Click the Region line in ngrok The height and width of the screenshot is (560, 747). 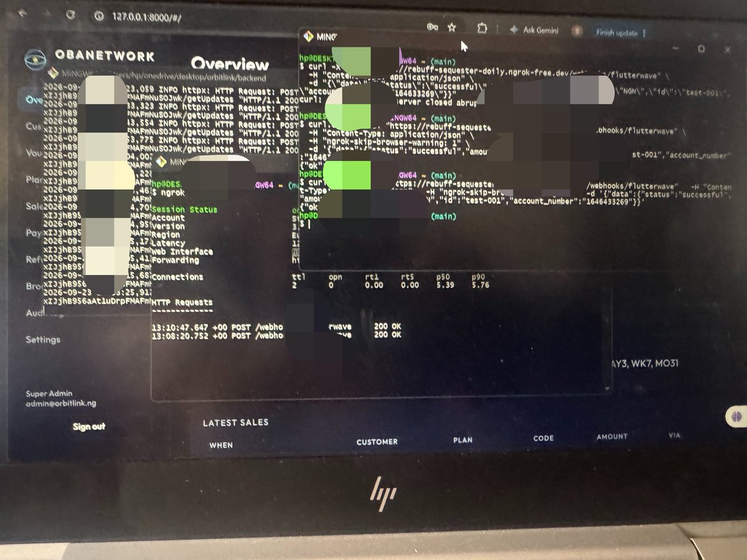click(x=166, y=235)
